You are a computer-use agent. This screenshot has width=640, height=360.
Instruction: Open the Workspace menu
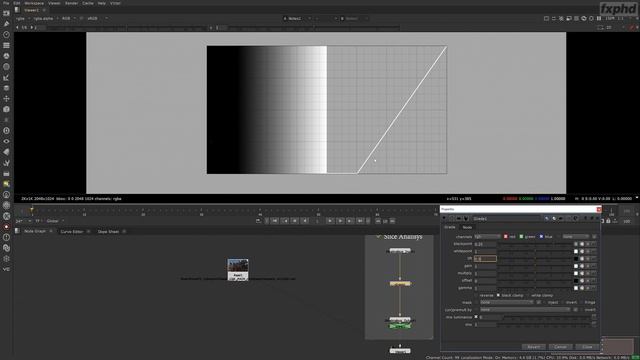click(x=34, y=3)
